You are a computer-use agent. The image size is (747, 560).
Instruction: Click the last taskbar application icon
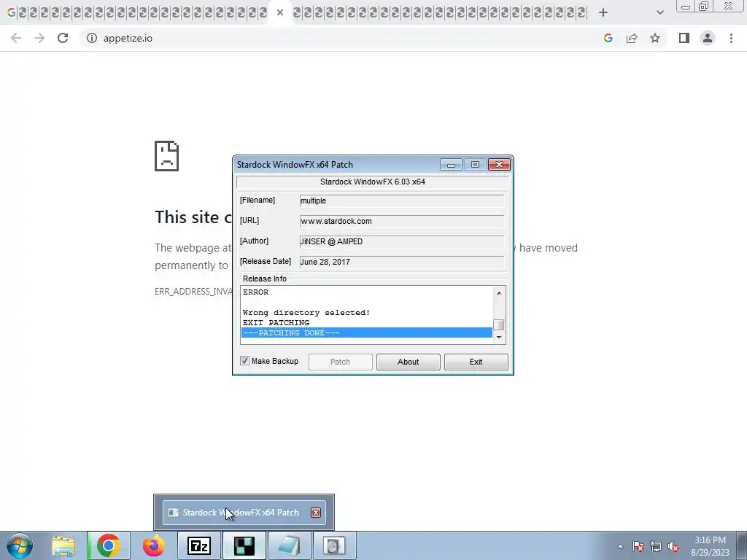(x=334, y=545)
